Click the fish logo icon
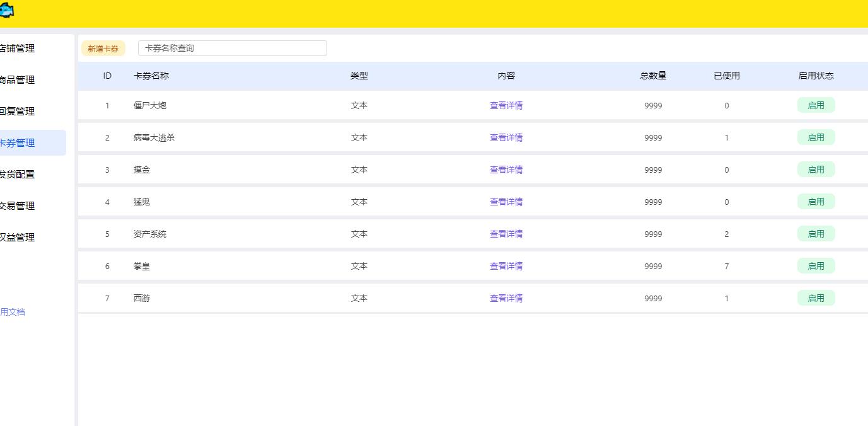 tap(7, 11)
